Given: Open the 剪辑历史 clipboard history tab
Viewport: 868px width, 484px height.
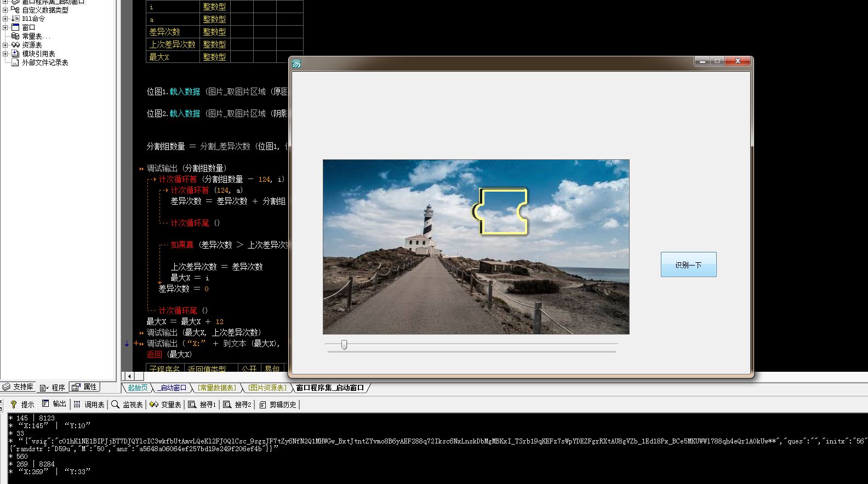Looking at the screenshot, I should pos(278,405).
